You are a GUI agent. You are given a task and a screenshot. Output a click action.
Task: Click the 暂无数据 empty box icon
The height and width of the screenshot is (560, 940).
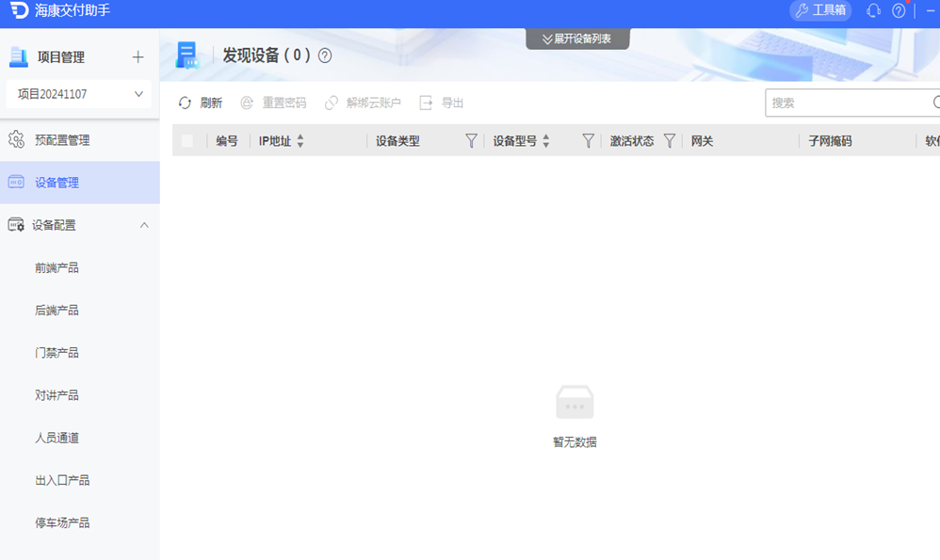click(x=575, y=402)
